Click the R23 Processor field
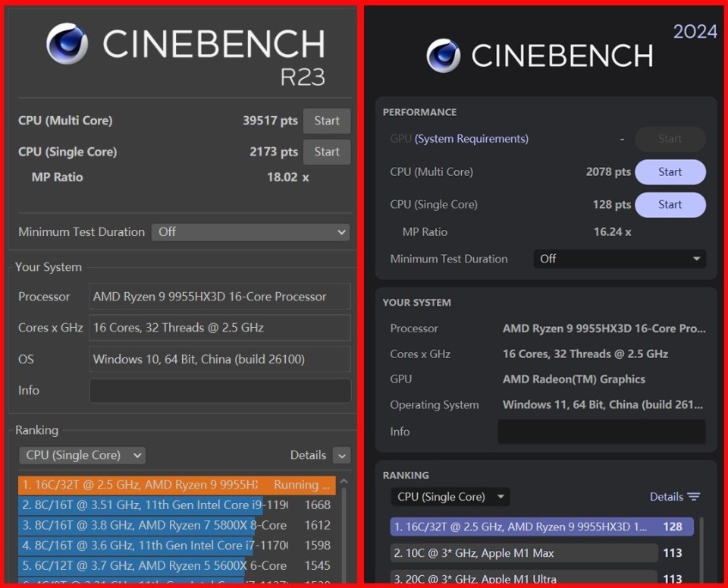The width and height of the screenshot is (728, 588). click(x=220, y=297)
